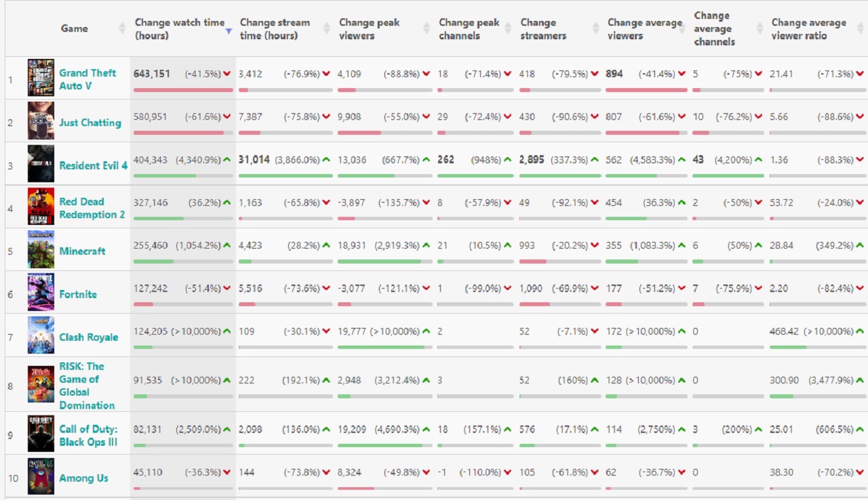Click the 1,090 streamers value
The width and height of the screenshot is (868, 500).
531,289
